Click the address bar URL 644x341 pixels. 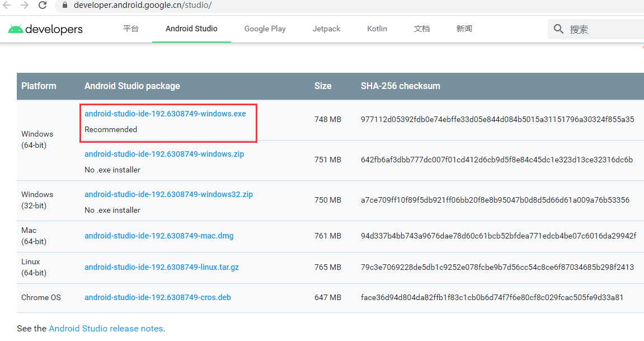click(x=143, y=6)
